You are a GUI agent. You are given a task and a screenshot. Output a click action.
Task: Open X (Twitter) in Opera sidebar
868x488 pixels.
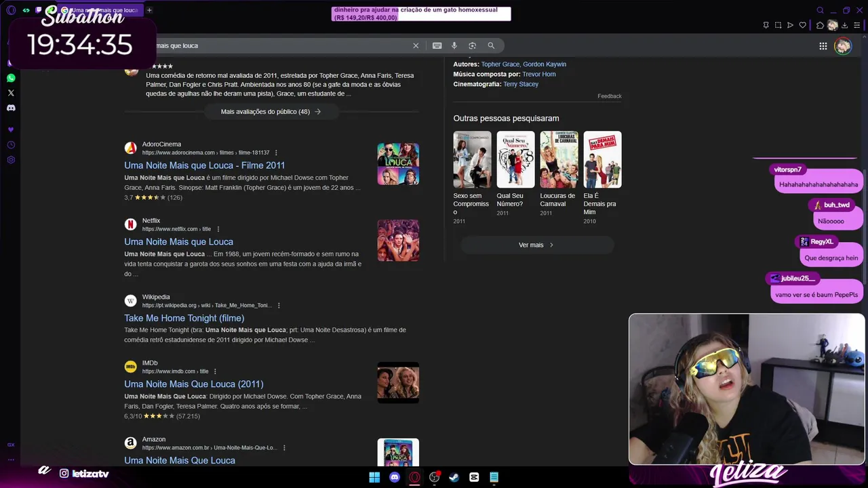coord(11,93)
